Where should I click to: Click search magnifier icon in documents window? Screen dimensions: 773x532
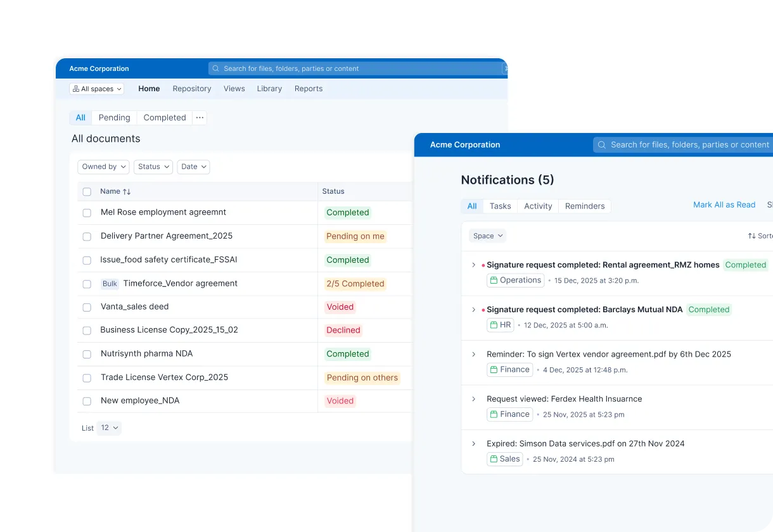click(x=216, y=68)
